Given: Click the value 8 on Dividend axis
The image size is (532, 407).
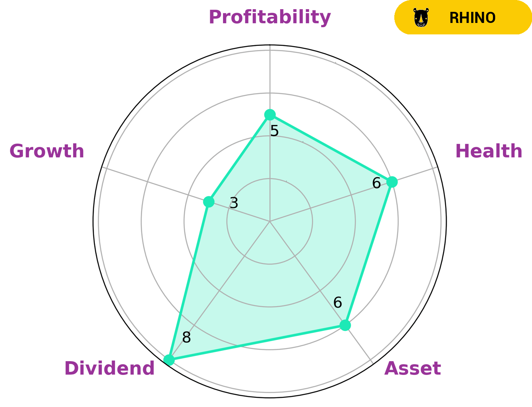Looking at the screenshot, I should coord(186,338).
